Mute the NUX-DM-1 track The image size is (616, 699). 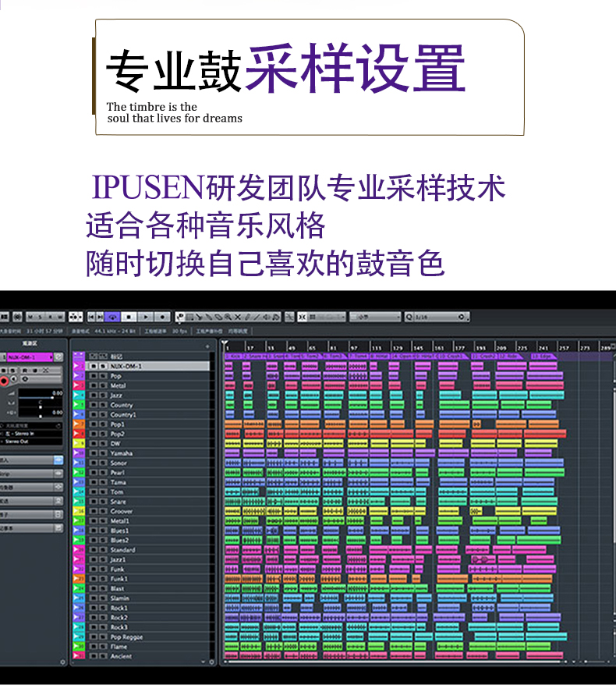(94, 366)
